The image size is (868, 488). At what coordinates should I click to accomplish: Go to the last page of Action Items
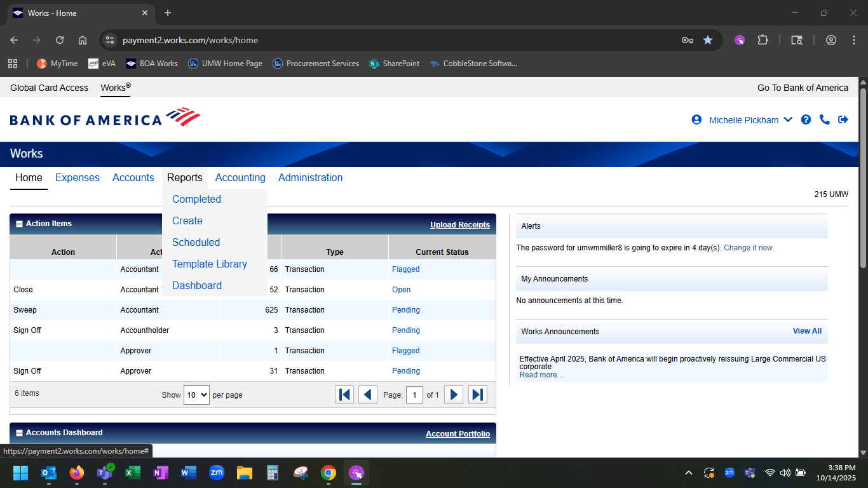478,395
